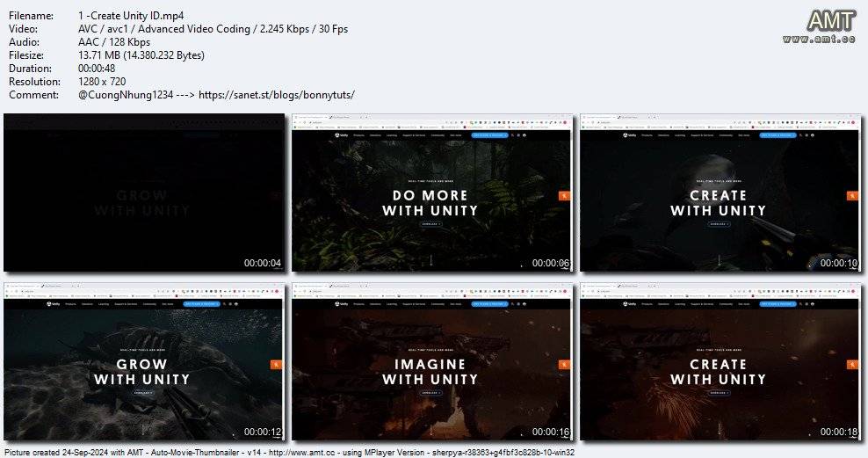Click the blue navbar button in the 00:00:10 frame
Screen dimensions: 868x458
pyautogui.click(x=778, y=135)
